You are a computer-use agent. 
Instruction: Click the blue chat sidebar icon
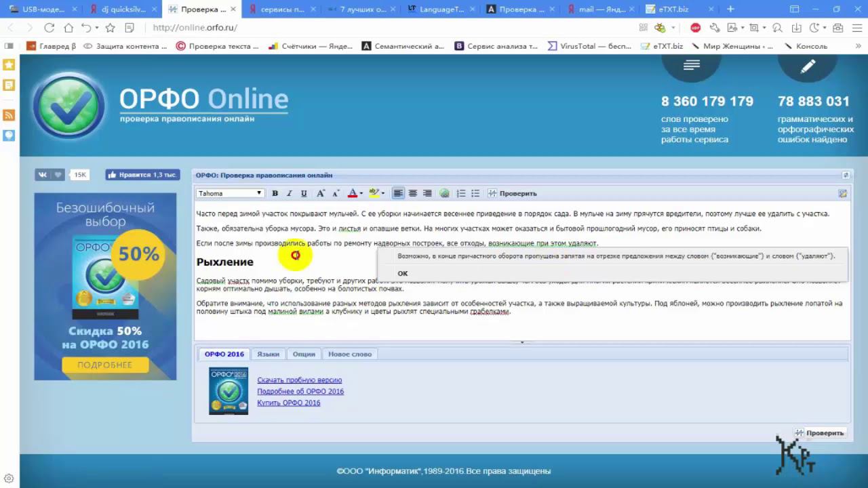9,135
